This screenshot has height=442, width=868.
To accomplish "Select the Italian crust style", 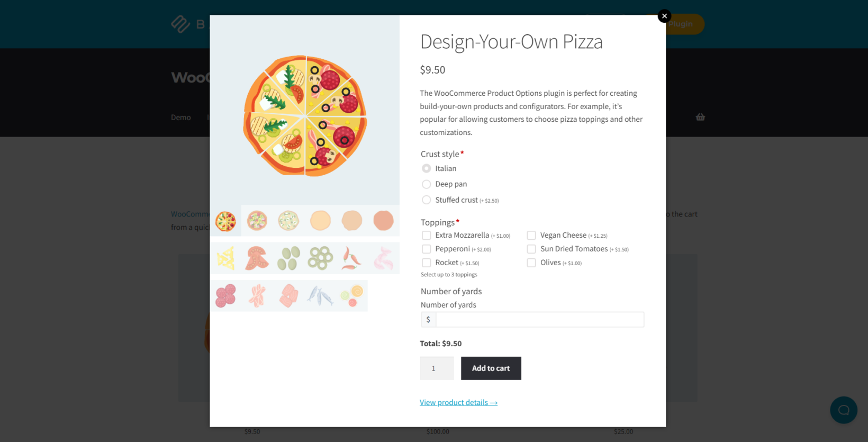I will point(427,168).
